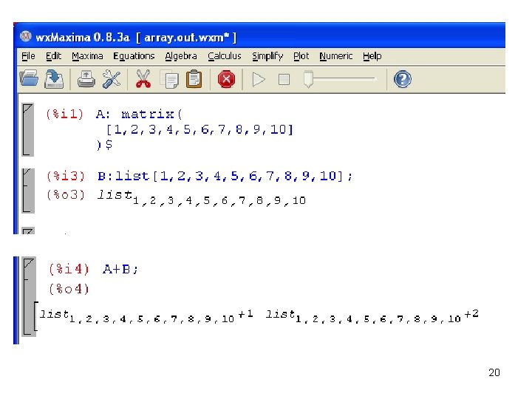Click the (%i1) prompt label
This screenshot has width=532, height=399.
pyautogui.click(x=64, y=114)
